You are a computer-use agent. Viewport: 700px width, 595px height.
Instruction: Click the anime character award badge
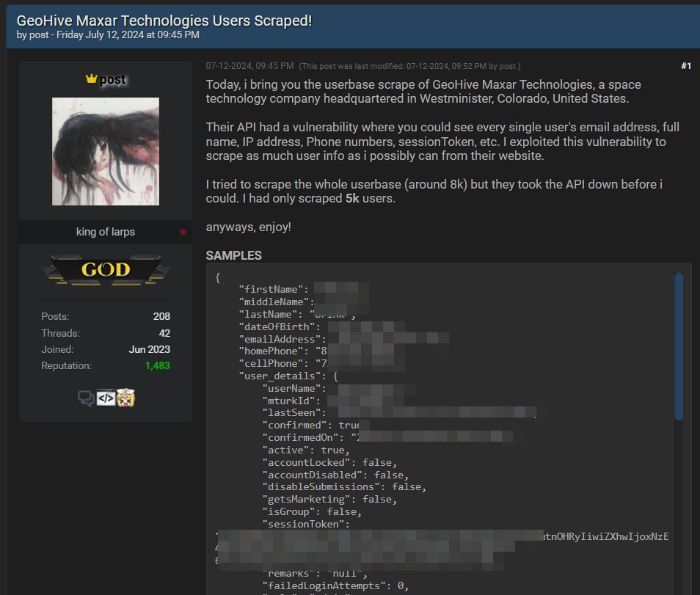pos(125,398)
